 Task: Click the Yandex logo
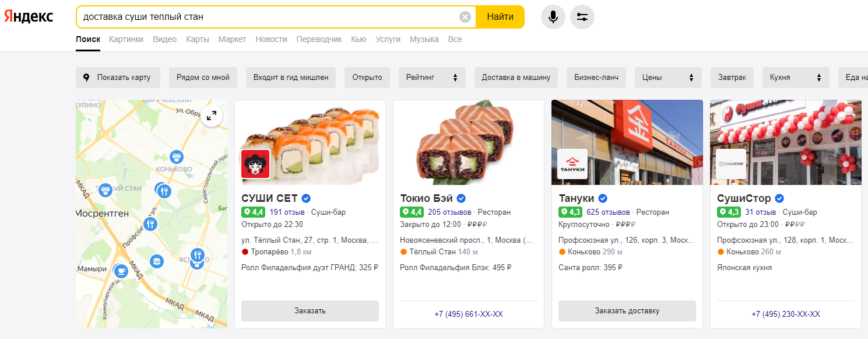[29, 17]
